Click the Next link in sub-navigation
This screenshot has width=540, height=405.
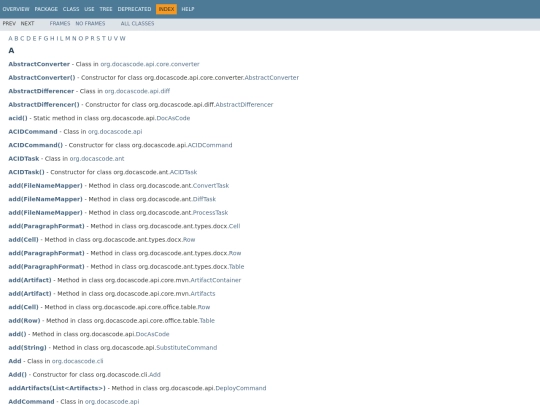coord(27,23)
